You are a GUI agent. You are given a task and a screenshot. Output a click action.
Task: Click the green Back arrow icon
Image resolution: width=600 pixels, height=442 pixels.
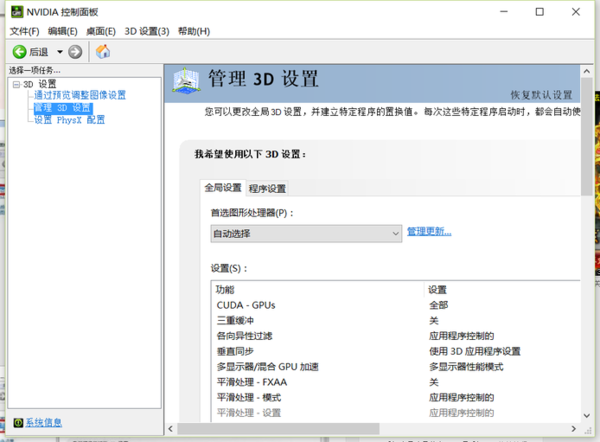pyautogui.click(x=19, y=52)
